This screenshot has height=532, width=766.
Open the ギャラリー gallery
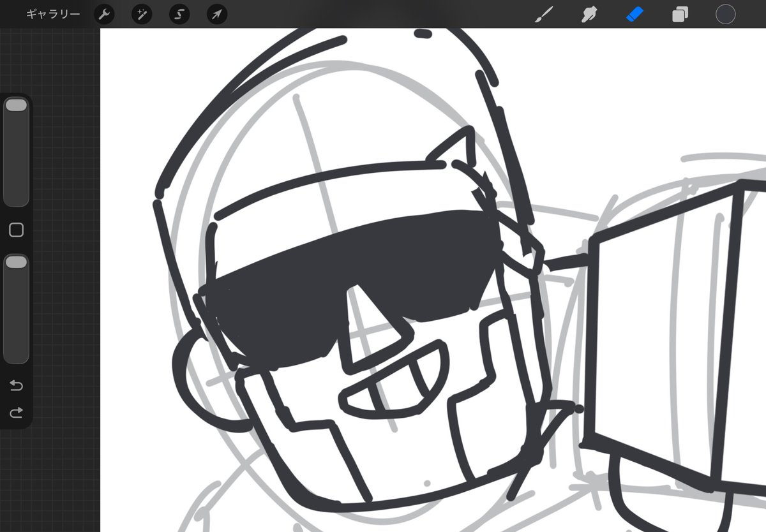point(53,14)
